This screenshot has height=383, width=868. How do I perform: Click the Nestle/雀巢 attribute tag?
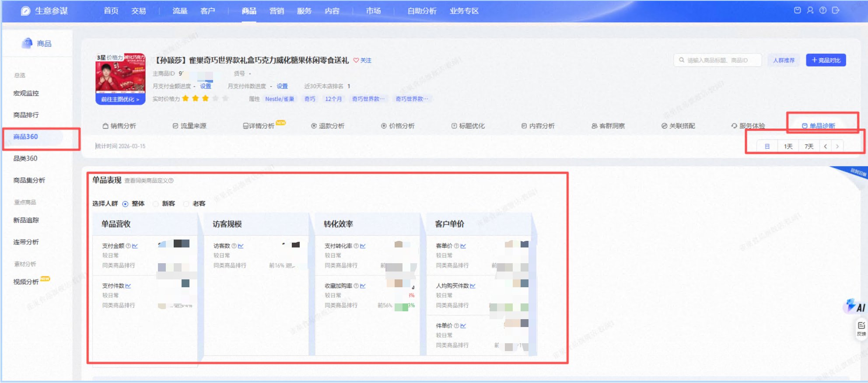[280, 99]
